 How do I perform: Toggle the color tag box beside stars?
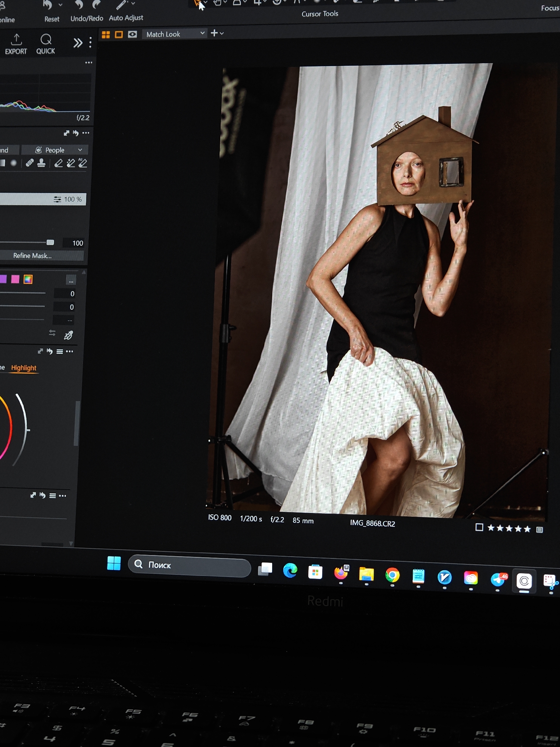click(479, 527)
